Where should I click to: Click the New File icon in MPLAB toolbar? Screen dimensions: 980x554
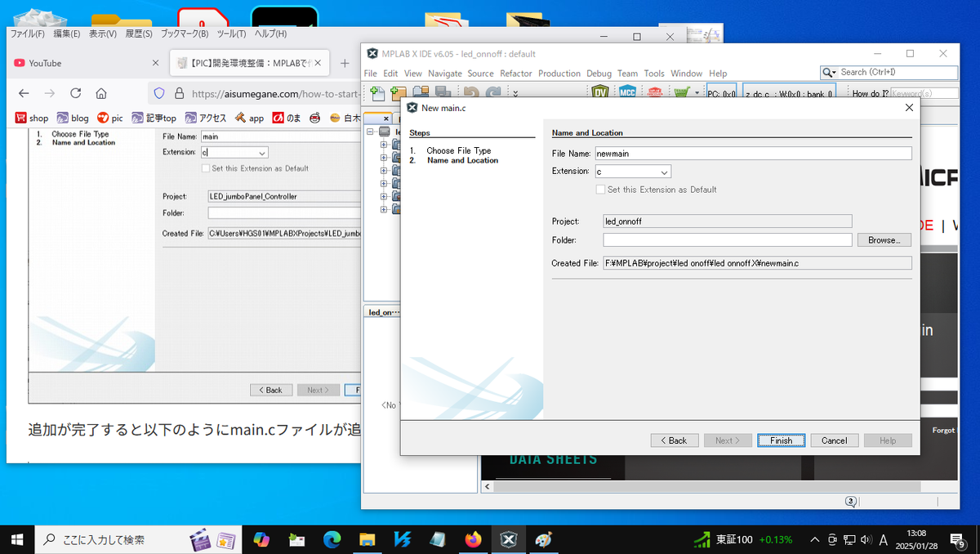(376, 93)
